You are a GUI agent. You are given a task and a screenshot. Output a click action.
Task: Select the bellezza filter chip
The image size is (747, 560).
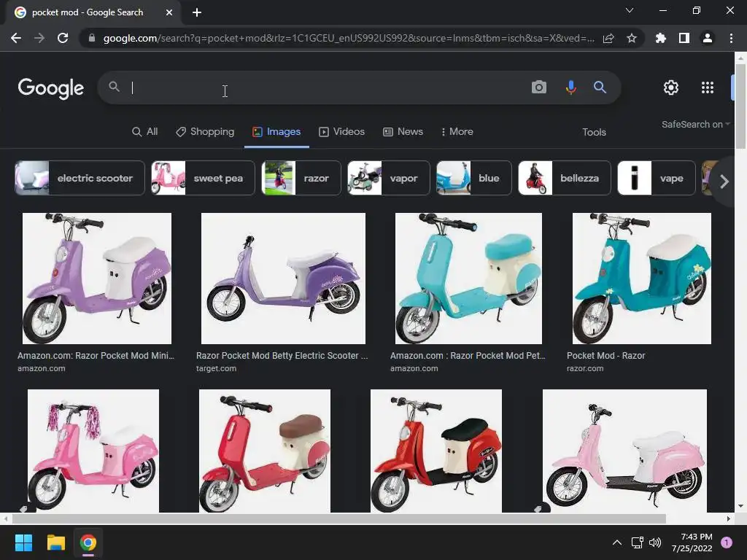565,178
